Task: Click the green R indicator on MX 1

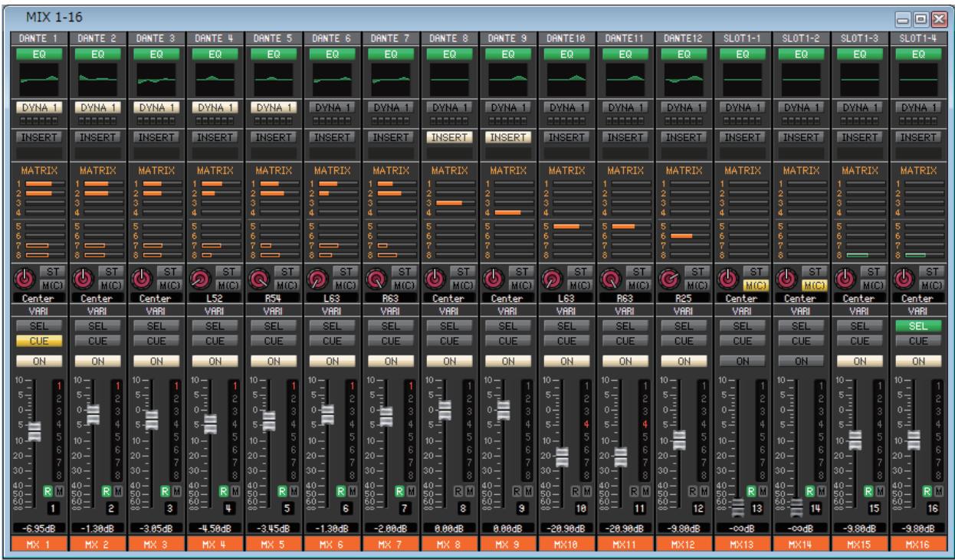Action: [47, 490]
